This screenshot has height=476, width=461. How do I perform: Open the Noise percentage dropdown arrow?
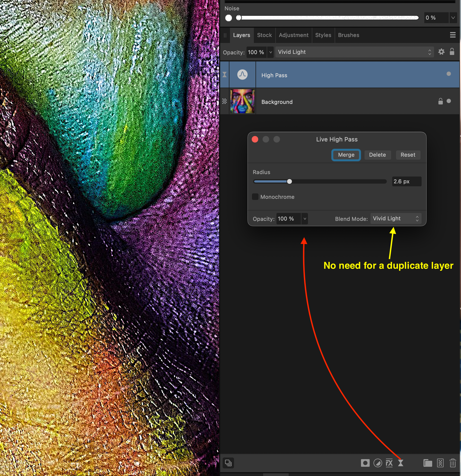(453, 18)
